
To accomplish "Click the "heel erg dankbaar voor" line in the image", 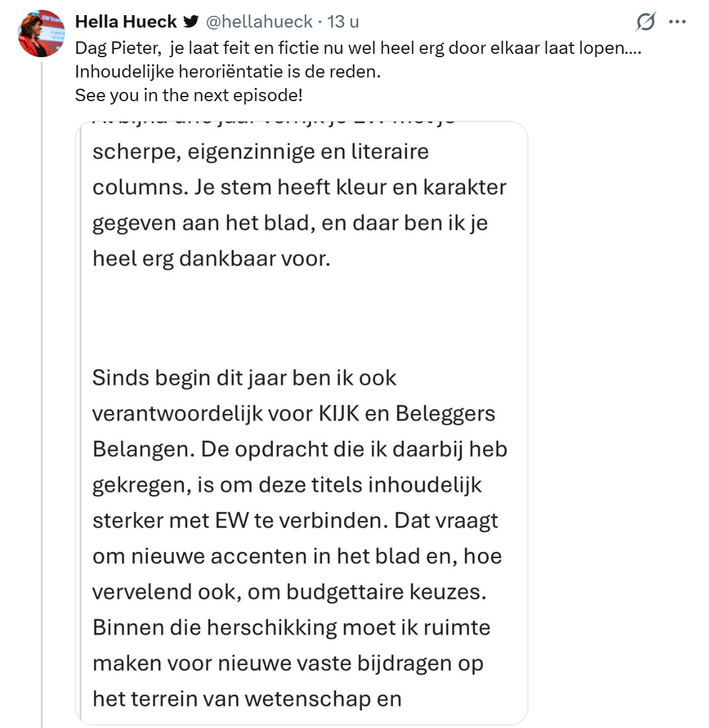I will (210, 258).
